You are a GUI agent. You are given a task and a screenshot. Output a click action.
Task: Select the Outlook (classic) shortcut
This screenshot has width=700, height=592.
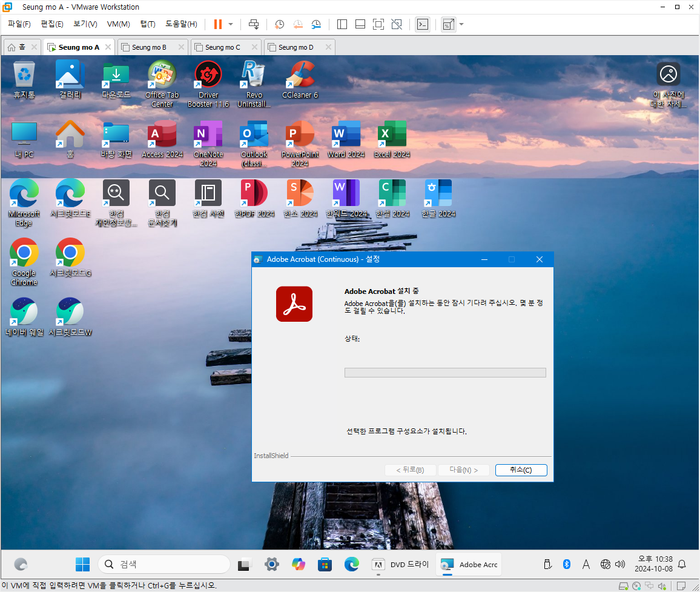pos(254,144)
